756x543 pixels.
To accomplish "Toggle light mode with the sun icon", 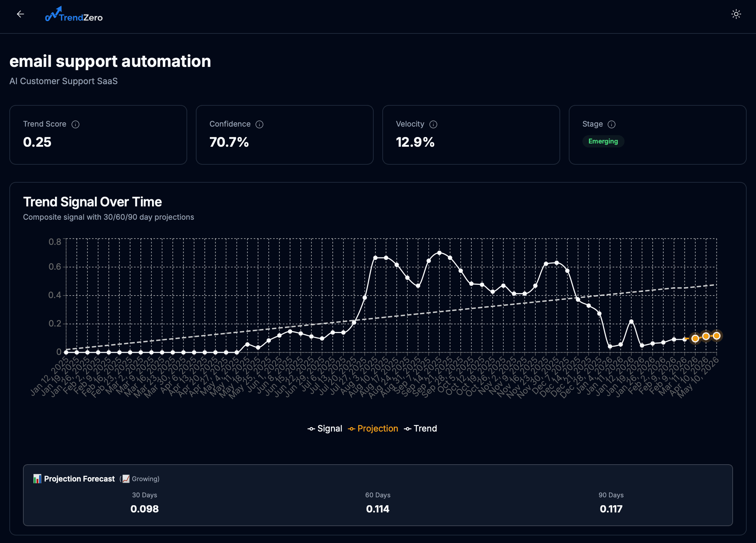I will (x=736, y=14).
